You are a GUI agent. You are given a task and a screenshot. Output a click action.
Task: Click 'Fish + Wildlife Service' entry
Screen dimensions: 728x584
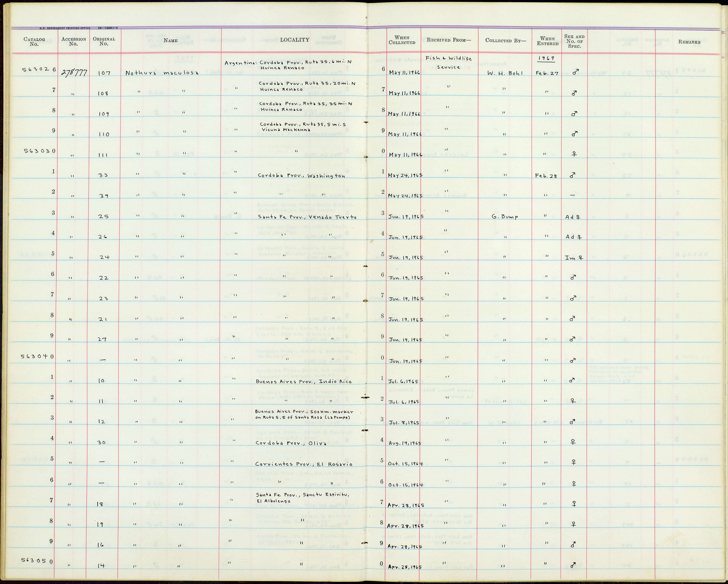[448, 63]
